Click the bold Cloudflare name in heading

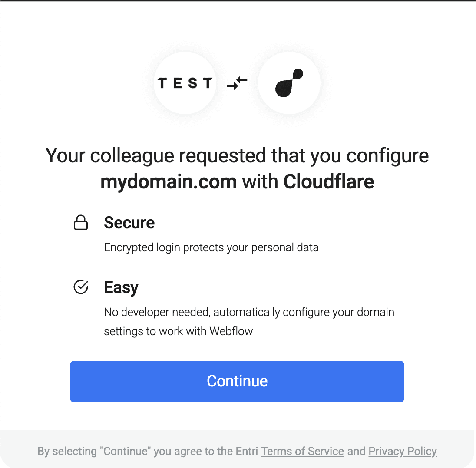pos(329,181)
